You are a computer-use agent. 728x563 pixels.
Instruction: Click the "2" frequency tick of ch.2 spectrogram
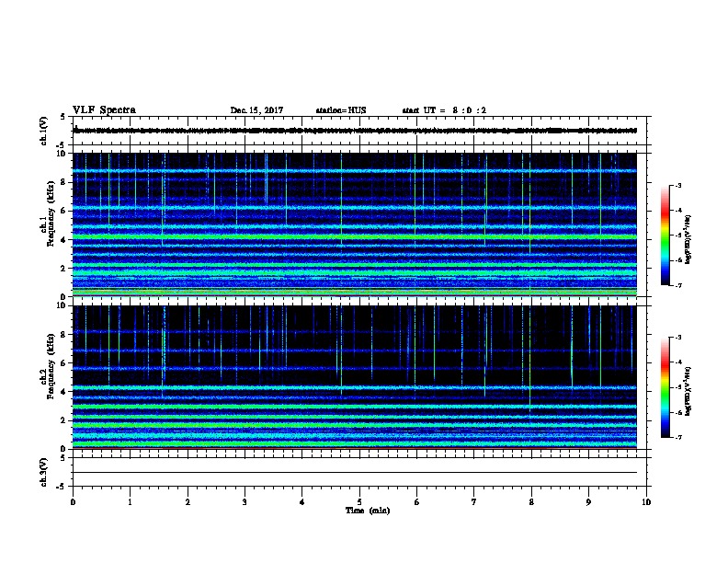[64, 420]
